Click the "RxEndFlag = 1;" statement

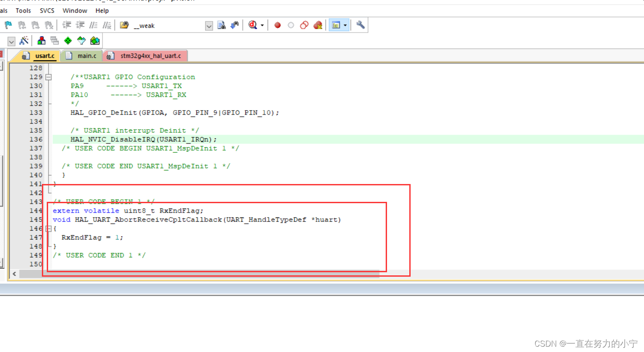click(x=92, y=237)
